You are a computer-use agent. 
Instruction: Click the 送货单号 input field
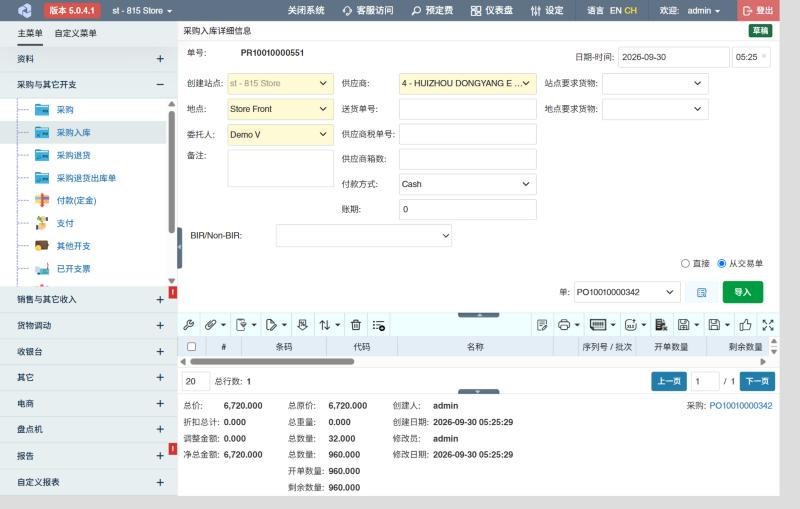pyautogui.click(x=467, y=109)
